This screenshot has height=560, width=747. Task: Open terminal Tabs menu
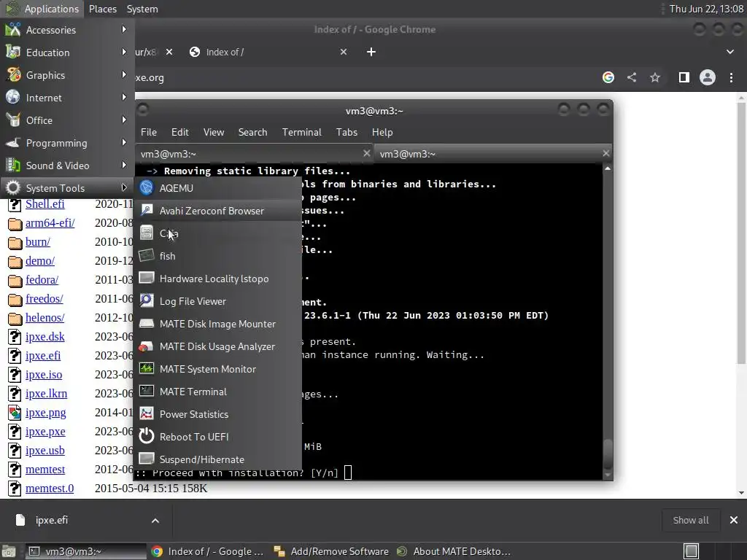click(x=347, y=133)
